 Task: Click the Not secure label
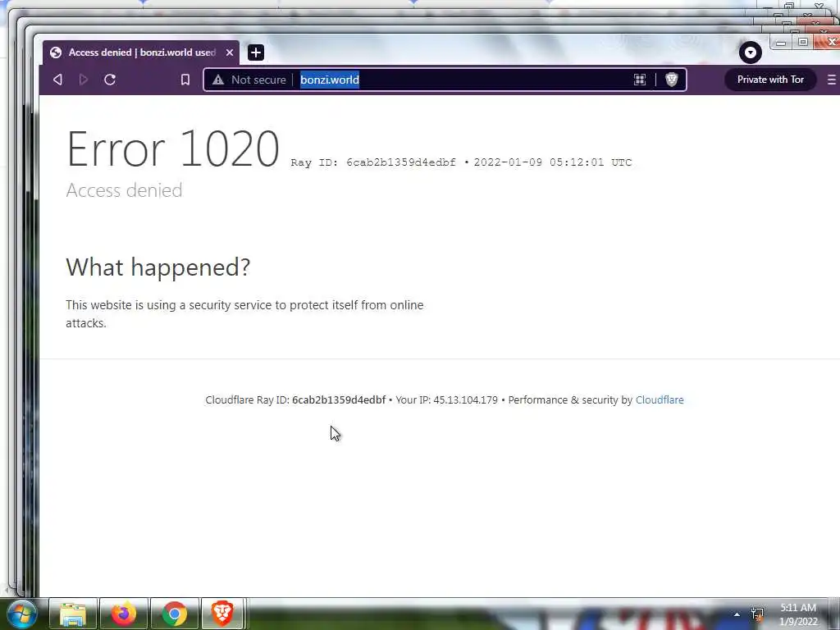pyautogui.click(x=258, y=80)
